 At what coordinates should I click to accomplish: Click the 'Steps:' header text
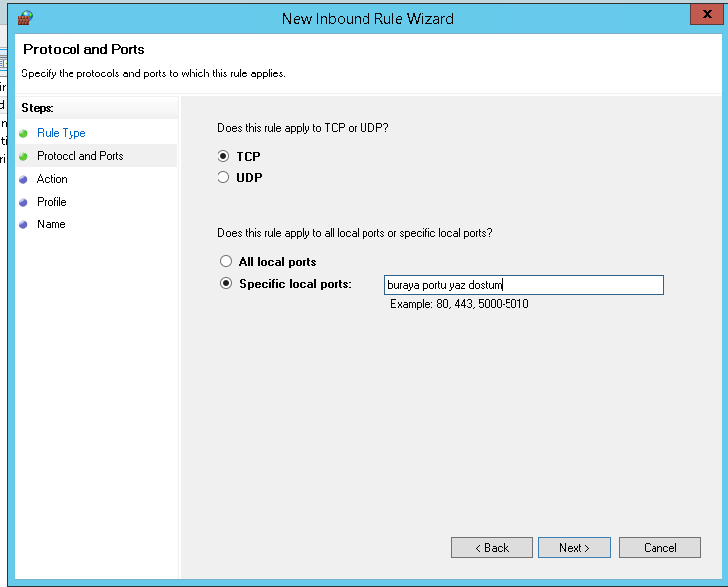tap(37, 108)
